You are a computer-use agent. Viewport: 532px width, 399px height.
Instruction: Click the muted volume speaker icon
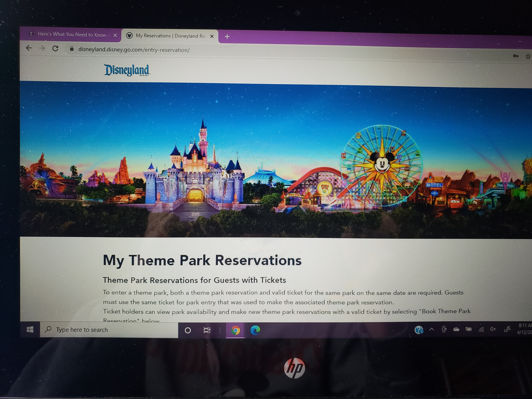tap(493, 329)
